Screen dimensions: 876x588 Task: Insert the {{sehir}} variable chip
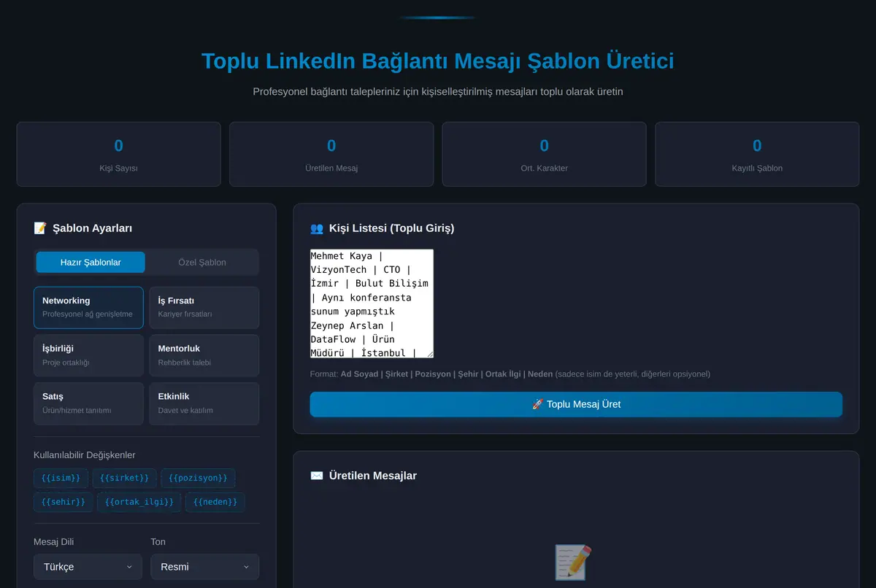pos(64,502)
